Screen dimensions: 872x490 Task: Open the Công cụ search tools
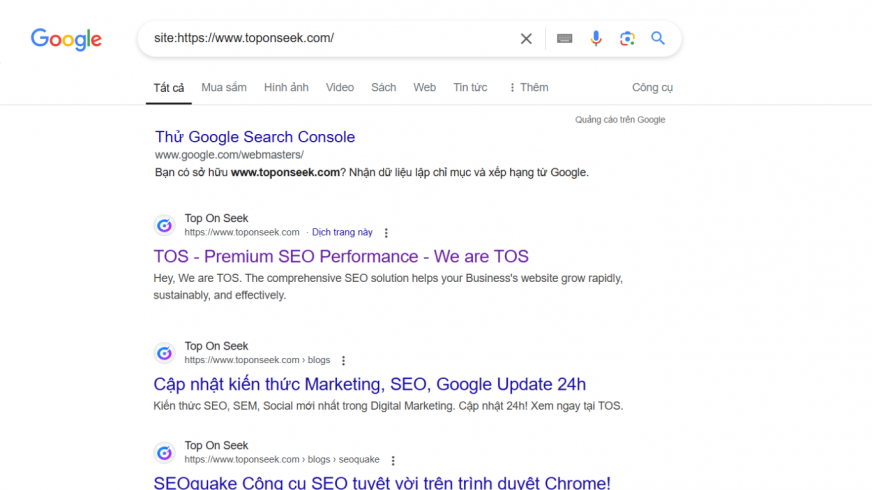652,88
